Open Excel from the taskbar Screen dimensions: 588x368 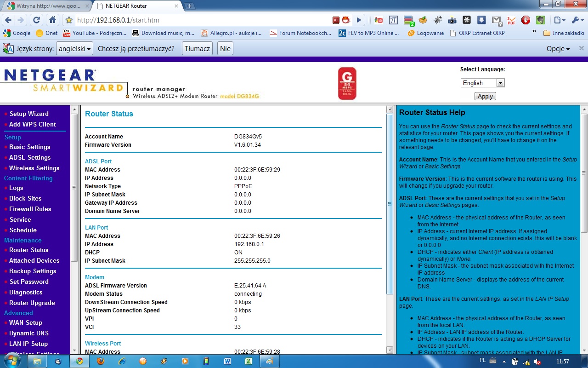[248, 361]
